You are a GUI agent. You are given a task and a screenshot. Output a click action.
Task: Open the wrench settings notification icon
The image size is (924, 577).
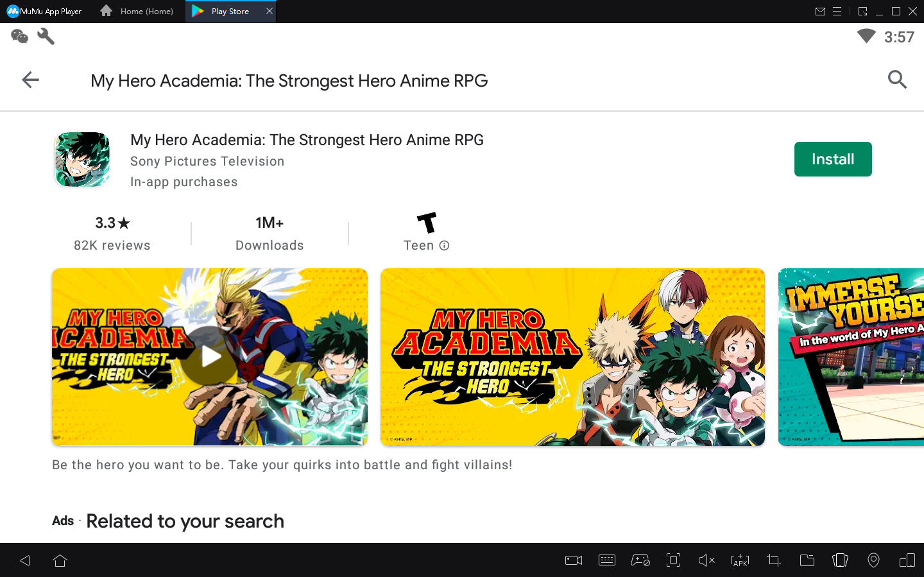(46, 37)
